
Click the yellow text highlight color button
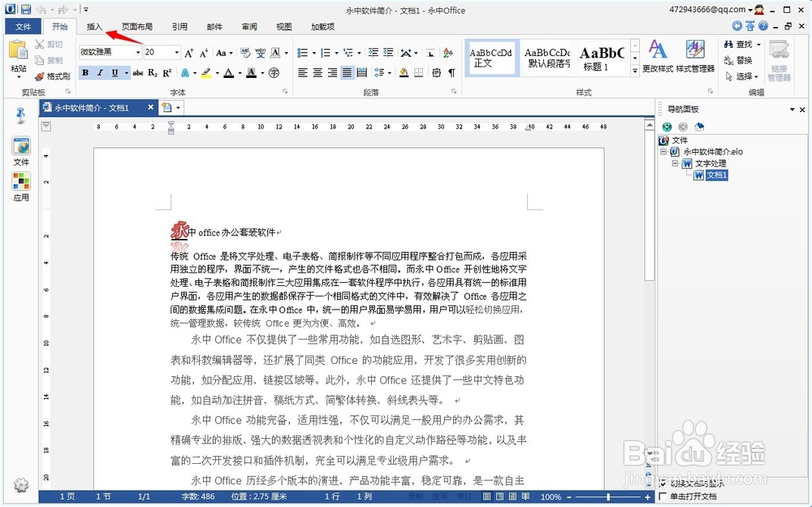coord(206,73)
